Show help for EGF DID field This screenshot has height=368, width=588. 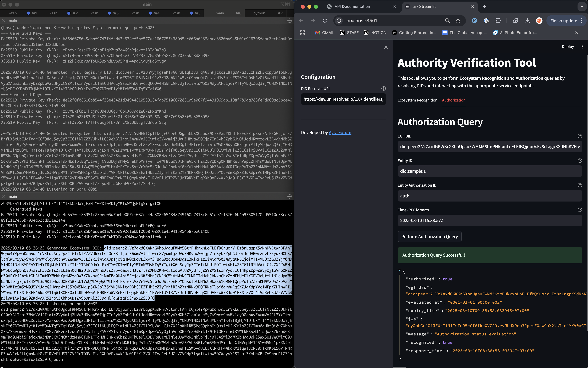pyautogui.click(x=579, y=136)
